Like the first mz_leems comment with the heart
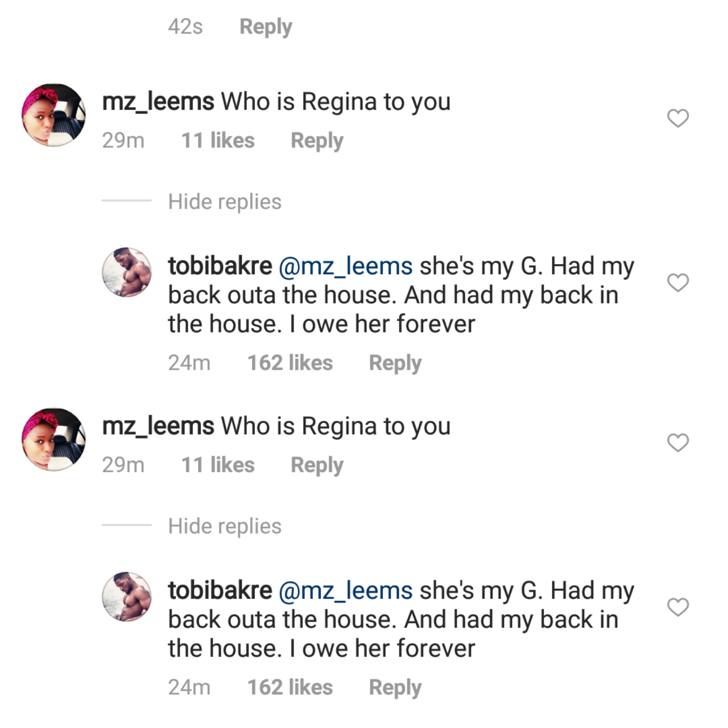Image resolution: width=728 pixels, height=728 pixels. click(x=678, y=118)
